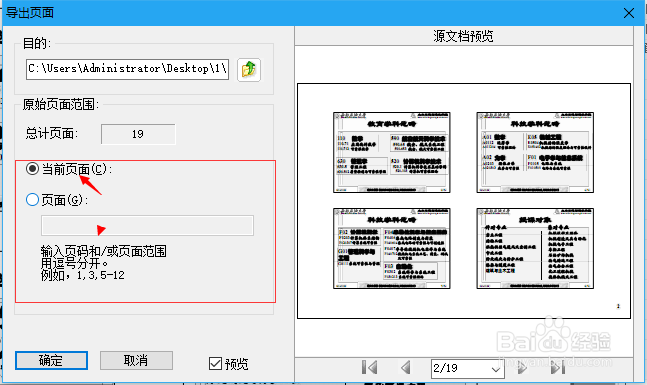Viewport: 647px width, 385px height.
Task: Close the 导出页面 dialog
Action: (x=629, y=13)
